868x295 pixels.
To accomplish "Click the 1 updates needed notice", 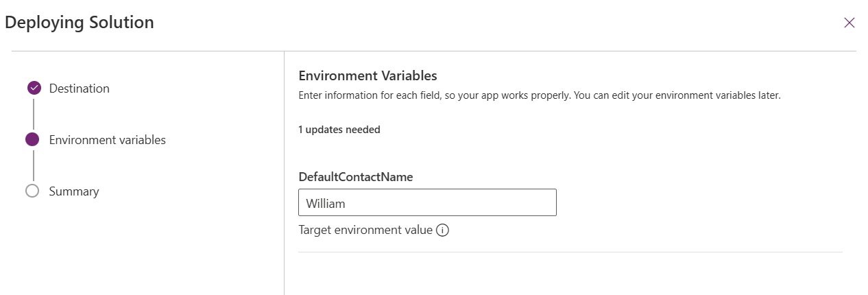I will [339, 130].
